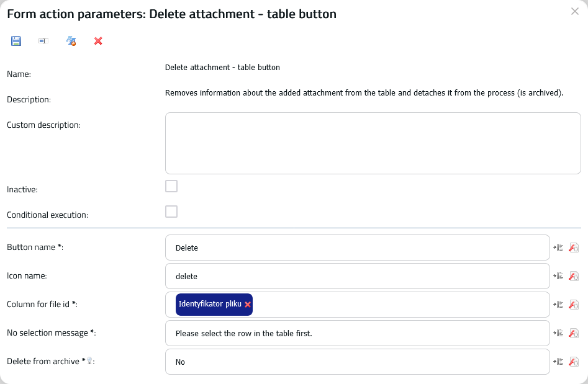
Task: Click the Custom description text area
Action: [373, 143]
